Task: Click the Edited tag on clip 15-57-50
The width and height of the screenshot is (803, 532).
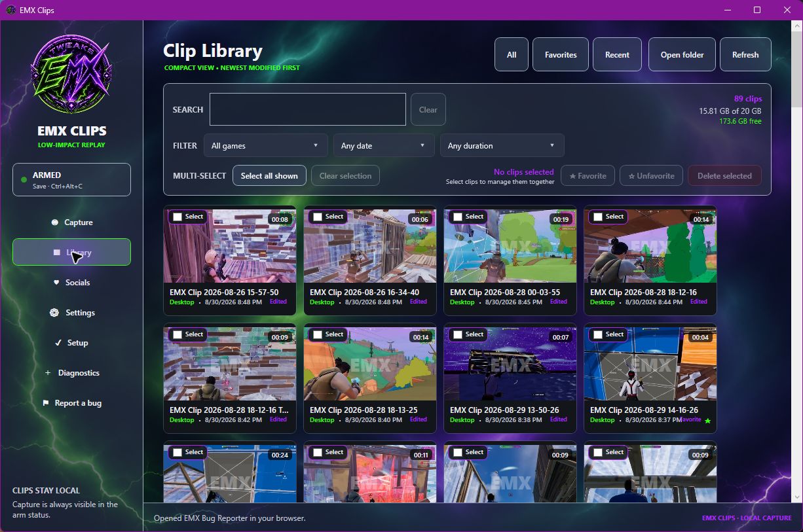Action: [x=278, y=302]
